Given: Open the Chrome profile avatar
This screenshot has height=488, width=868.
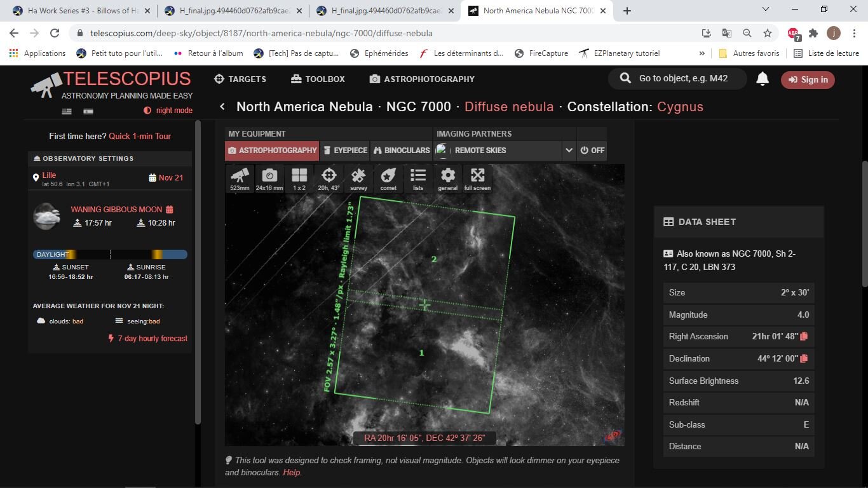Looking at the screenshot, I should (834, 33).
